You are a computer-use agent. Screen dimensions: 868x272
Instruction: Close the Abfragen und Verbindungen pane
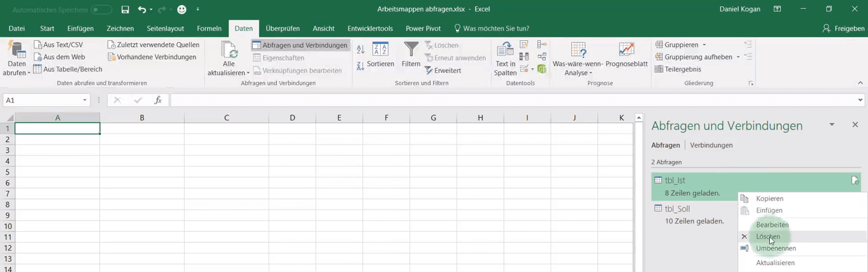855,125
